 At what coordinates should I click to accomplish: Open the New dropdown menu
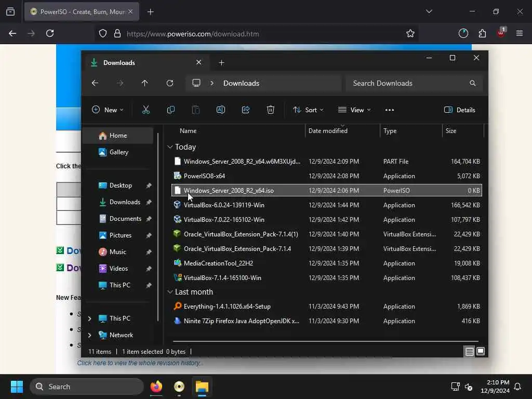(108, 110)
